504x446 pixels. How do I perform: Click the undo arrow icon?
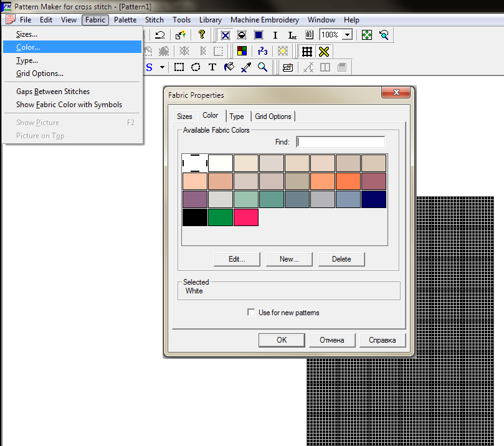(160, 36)
